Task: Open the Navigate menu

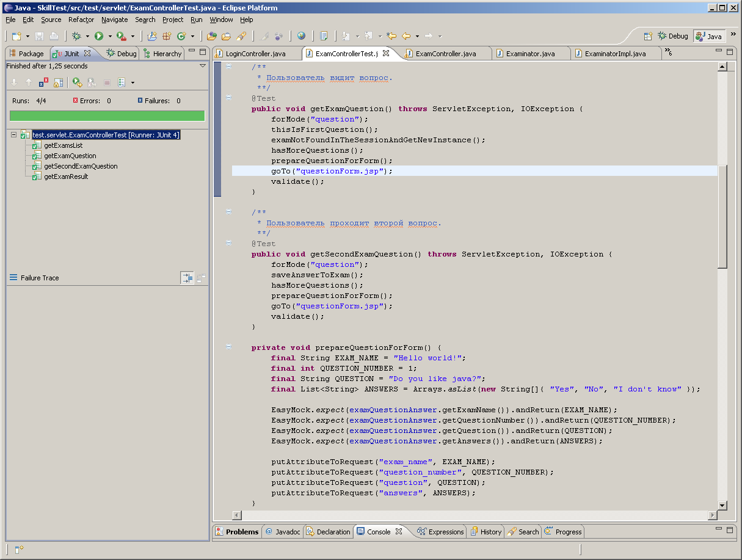Action: pyautogui.click(x=114, y=20)
